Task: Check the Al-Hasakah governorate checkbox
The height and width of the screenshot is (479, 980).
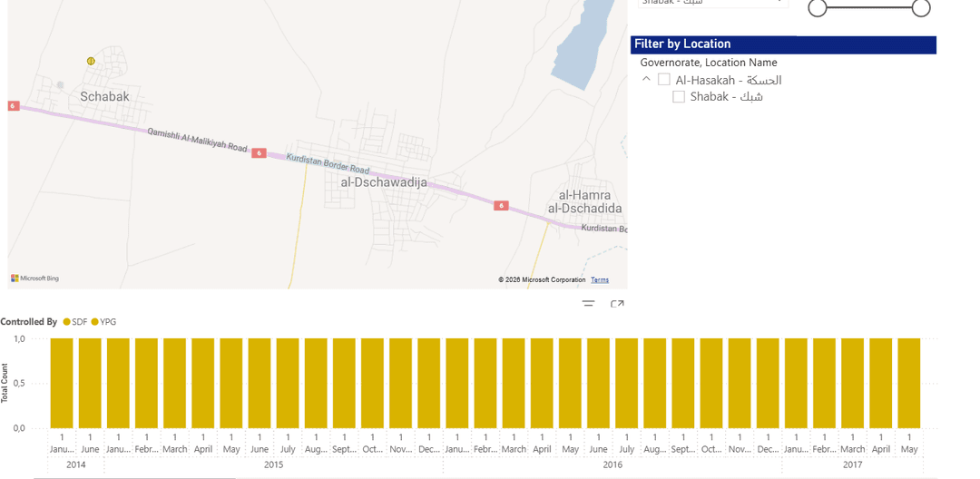Action: point(664,80)
